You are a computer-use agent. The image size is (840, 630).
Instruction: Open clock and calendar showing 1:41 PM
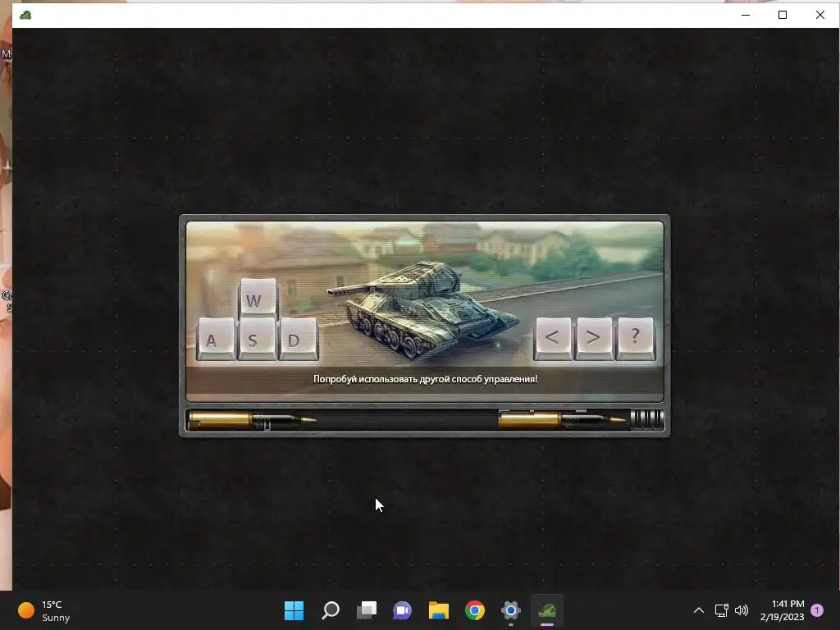coord(782,610)
